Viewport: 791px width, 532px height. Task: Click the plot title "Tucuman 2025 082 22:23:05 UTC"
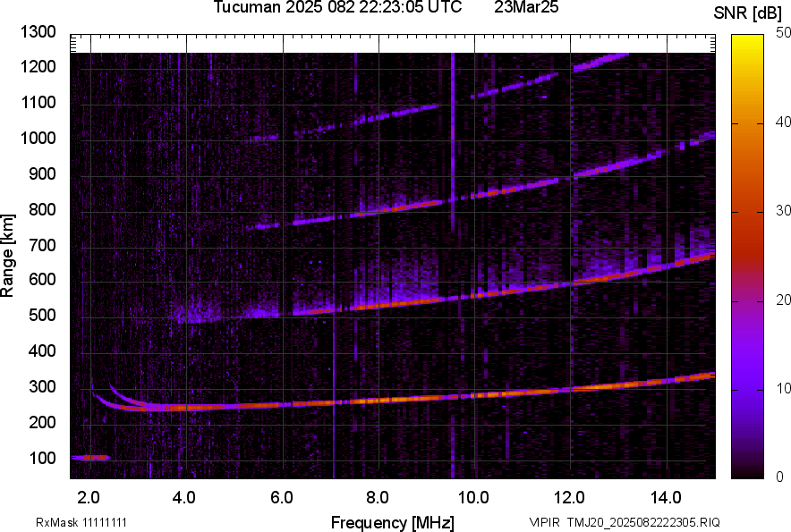337,7
